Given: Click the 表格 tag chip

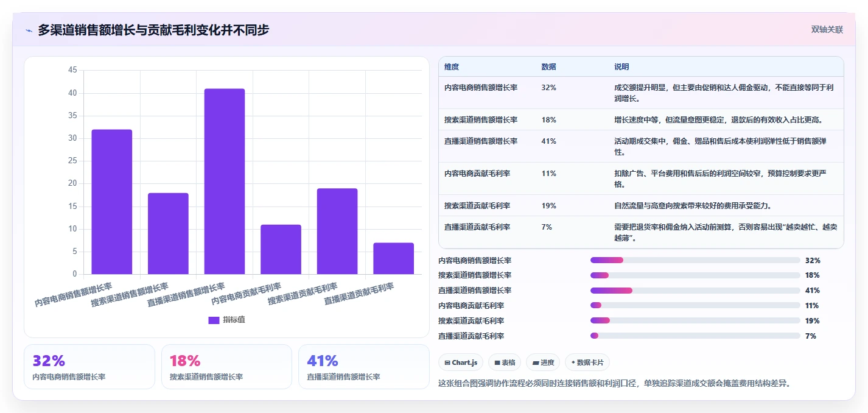Looking at the screenshot, I should [505, 362].
